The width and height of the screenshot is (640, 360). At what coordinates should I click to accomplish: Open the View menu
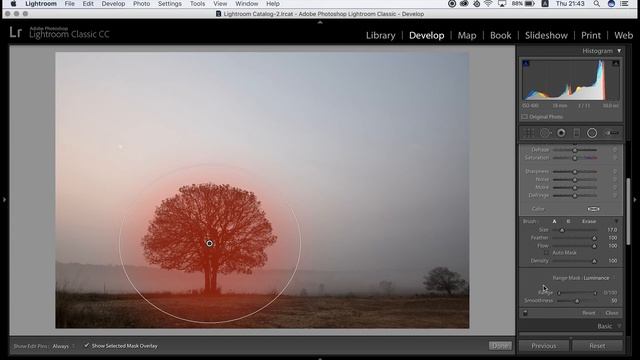(x=220, y=4)
